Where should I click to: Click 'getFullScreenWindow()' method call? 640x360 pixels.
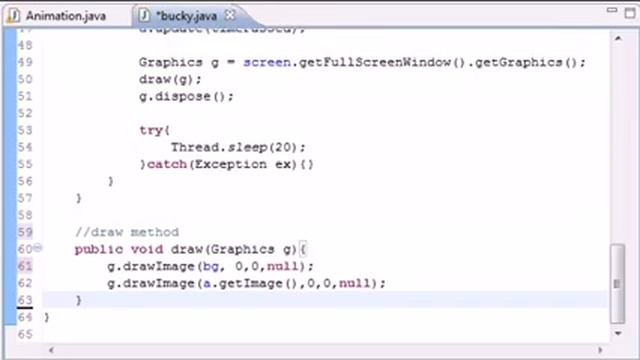pos(382,62)
